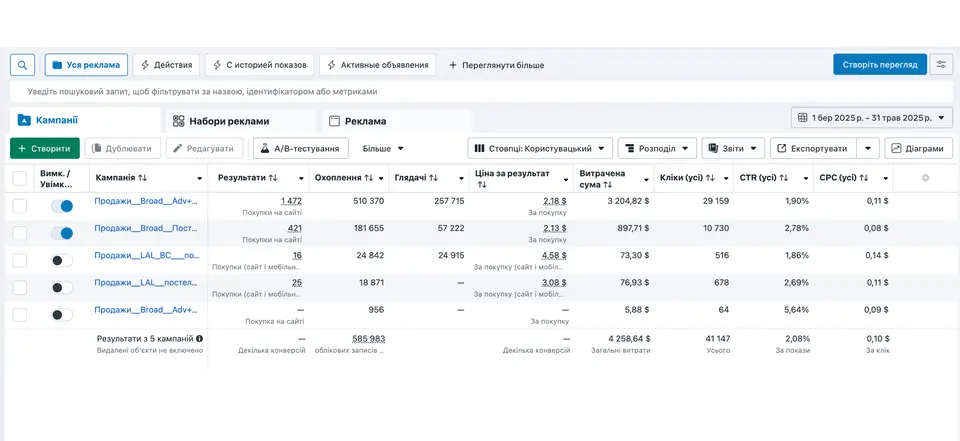
Task: Tick checkbox for Продажи__LAL__постел campaign
Action: coord(20,287)
